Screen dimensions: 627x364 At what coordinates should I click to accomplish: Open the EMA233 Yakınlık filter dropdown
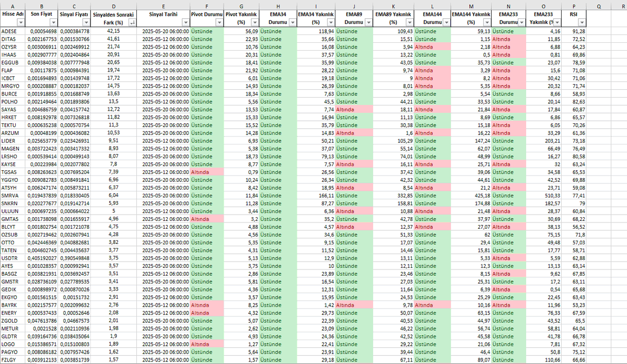[x=557, y=23]
